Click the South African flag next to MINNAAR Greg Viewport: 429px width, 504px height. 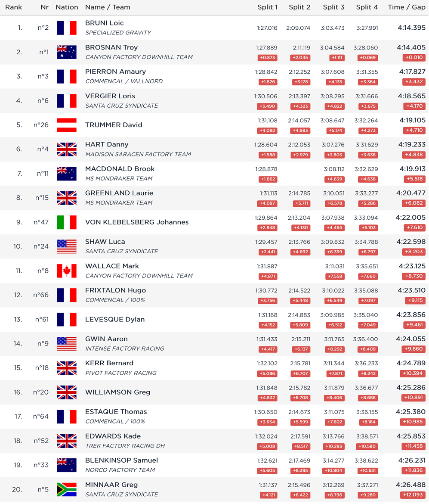point(67,489)
